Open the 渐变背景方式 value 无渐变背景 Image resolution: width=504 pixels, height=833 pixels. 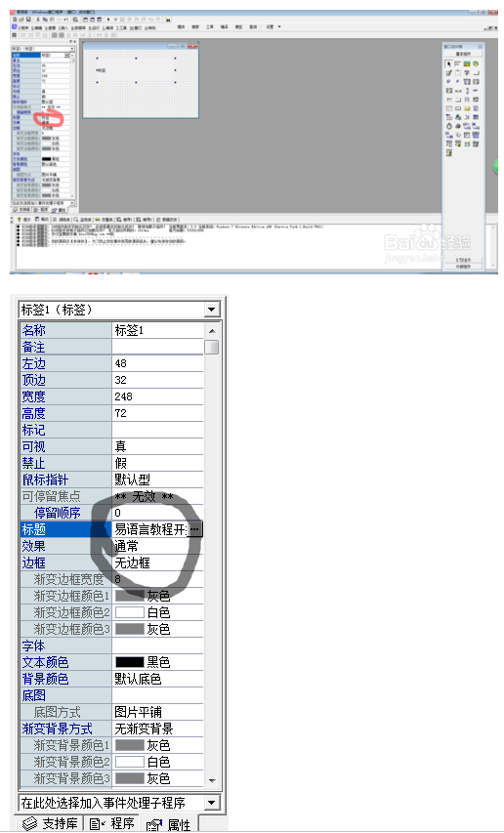click(157, 729)
